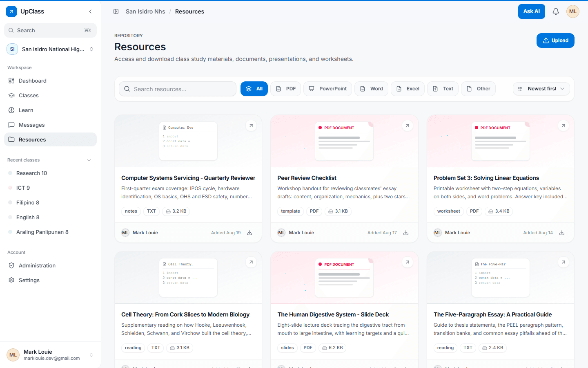Image resolution: width=588 pixels, height=368 pixels.
Task: Open the Araling Panlipunan 8 class
Action: click(50, 232)
